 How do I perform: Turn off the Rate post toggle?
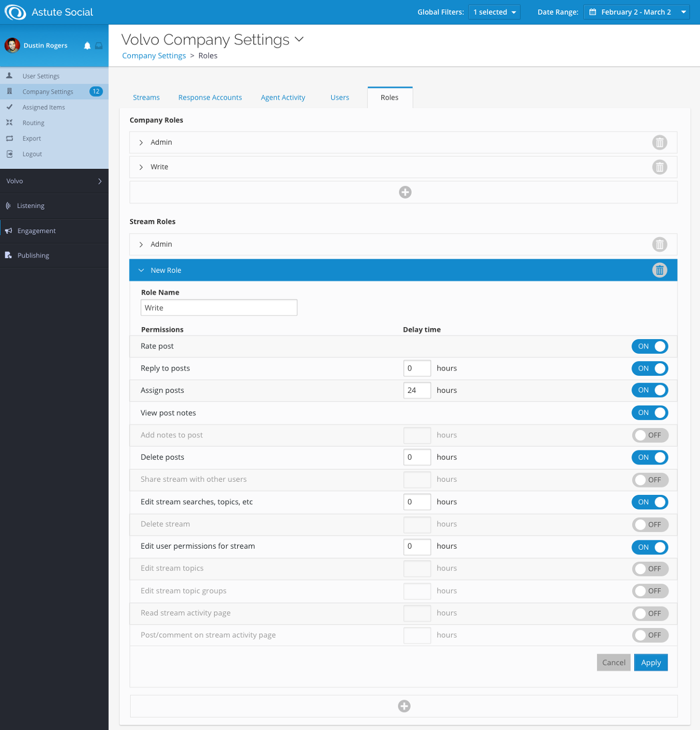tap(650, 346)
